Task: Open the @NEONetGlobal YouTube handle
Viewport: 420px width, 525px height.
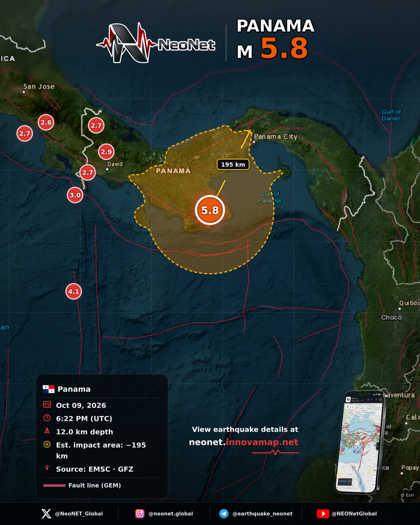Action: pyautogui.click(x=354, y=514)
